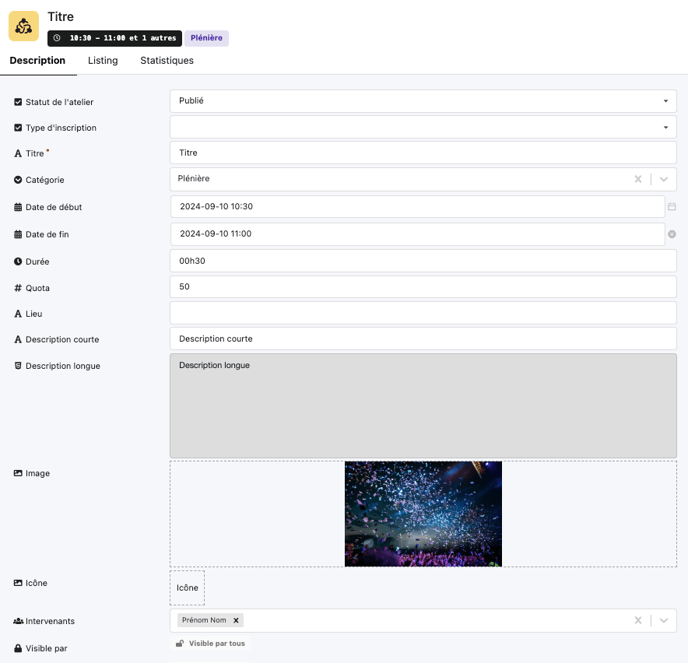Screen dimensions: 688x663
Task: Click the Visible par tous button
Action: click(x=216, y=644)
